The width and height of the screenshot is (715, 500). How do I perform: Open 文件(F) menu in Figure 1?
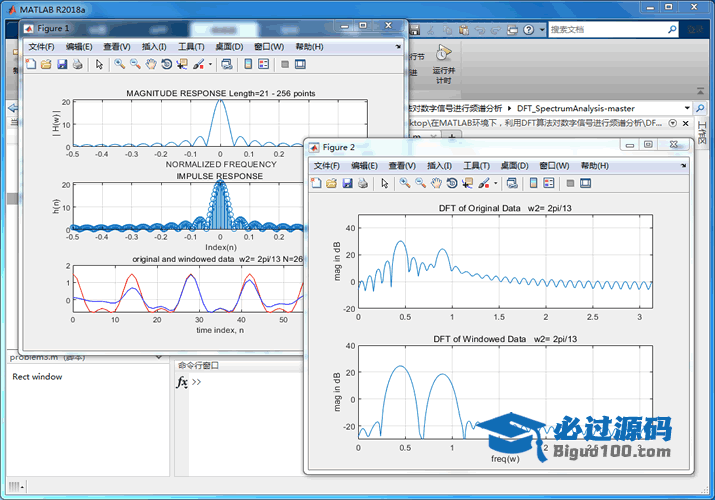click(x=41, y=46)
